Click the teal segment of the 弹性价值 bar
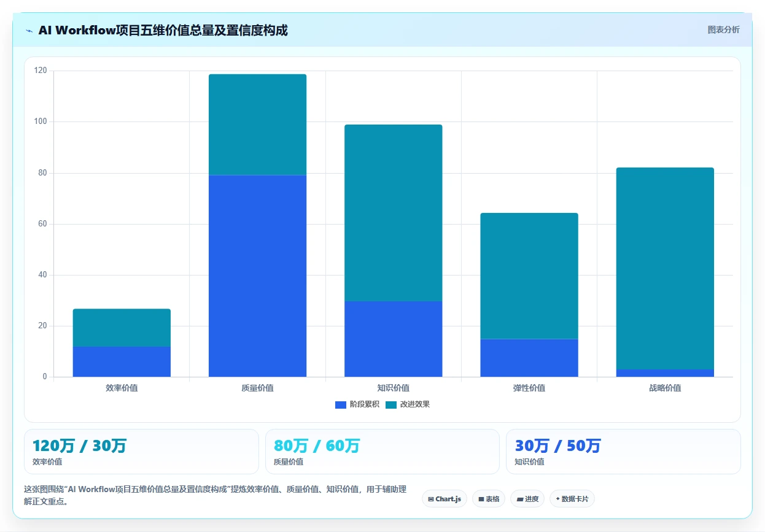The width and height of the screenshot is (765, 532). (x=529, y=276)
